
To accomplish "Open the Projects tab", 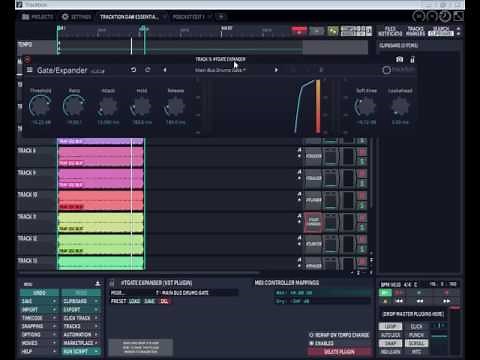I will tap(37, 17).
